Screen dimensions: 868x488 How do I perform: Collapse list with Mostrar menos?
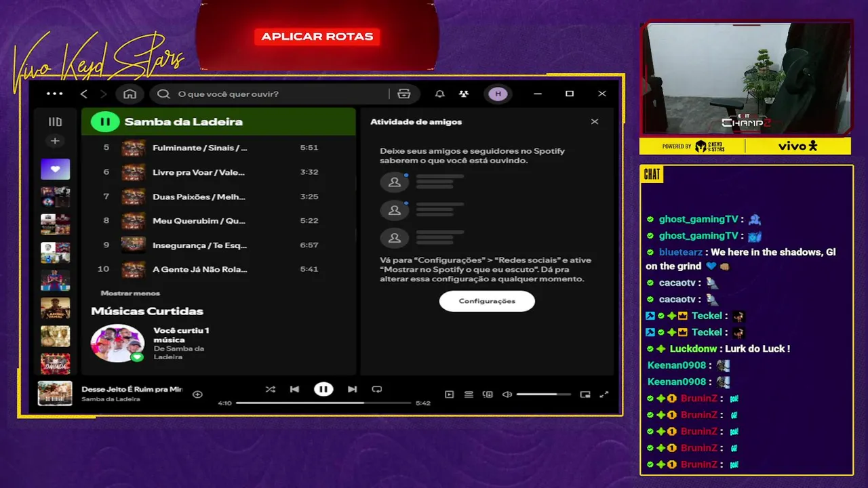(x=130, y=293)
